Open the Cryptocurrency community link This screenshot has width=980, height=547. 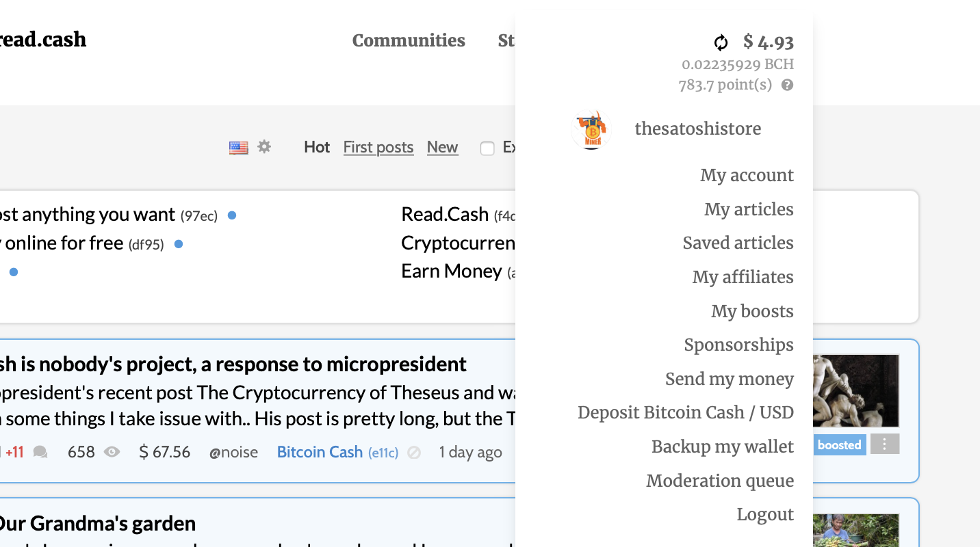tap(458, 243)
